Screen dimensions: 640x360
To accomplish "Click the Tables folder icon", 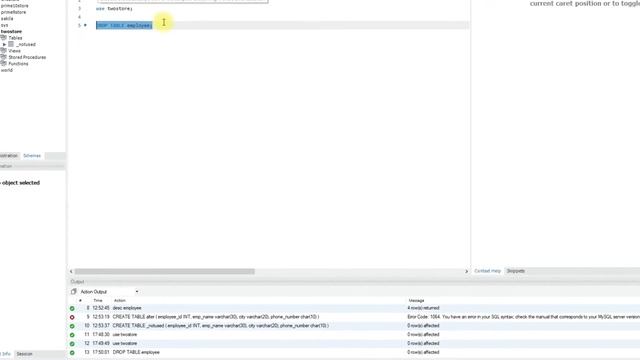I will tap(4, 38).
